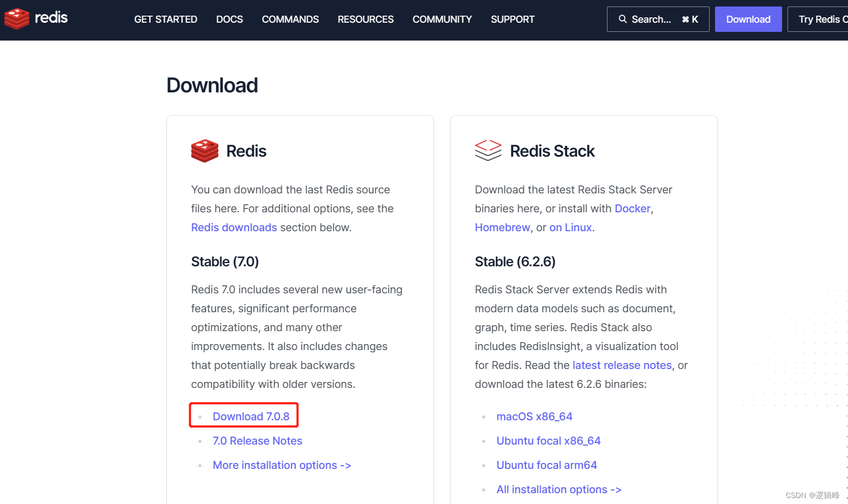Follow the Homebrew link
Viewport: 848px width, 504px height.
(502, 227)
